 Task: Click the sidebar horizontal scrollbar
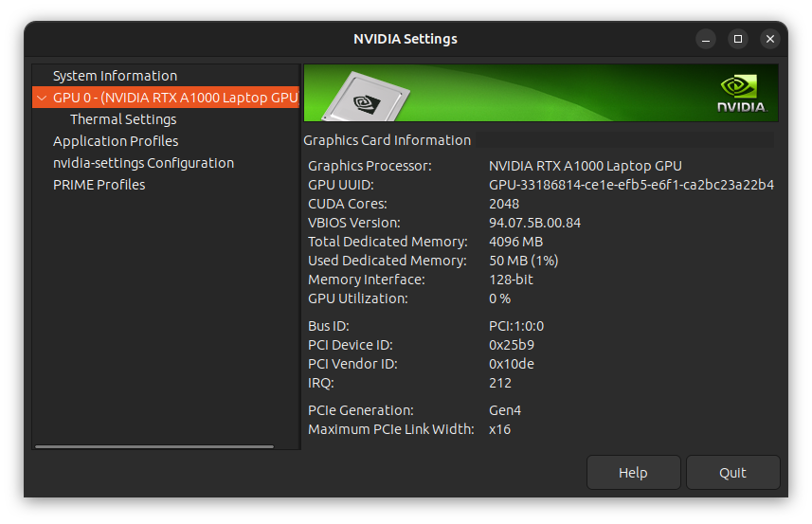click(154, 445)
